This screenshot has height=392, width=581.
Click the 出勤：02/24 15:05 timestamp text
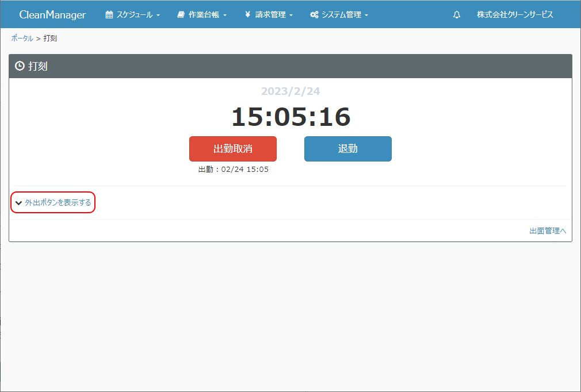coord(234,170)
